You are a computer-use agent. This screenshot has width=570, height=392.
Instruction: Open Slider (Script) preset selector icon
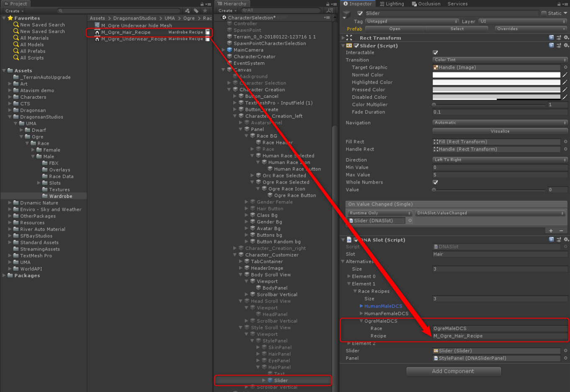click(x=559, y=46)
